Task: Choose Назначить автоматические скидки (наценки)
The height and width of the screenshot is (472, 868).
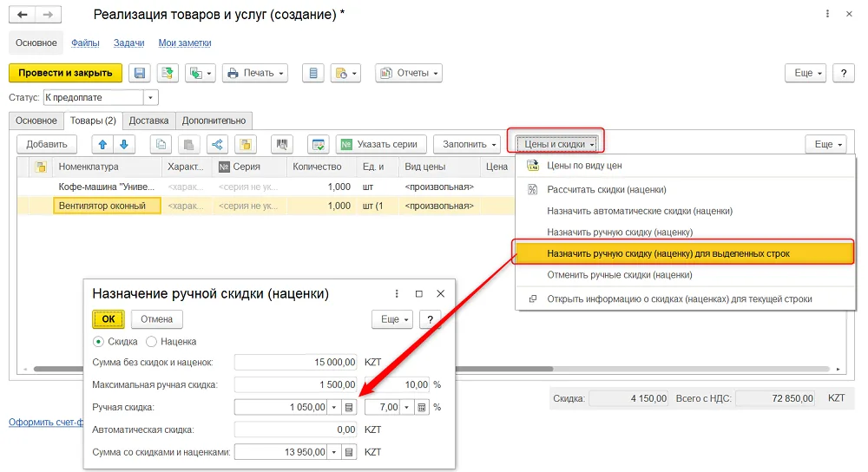Action: [x=686, y=211]
